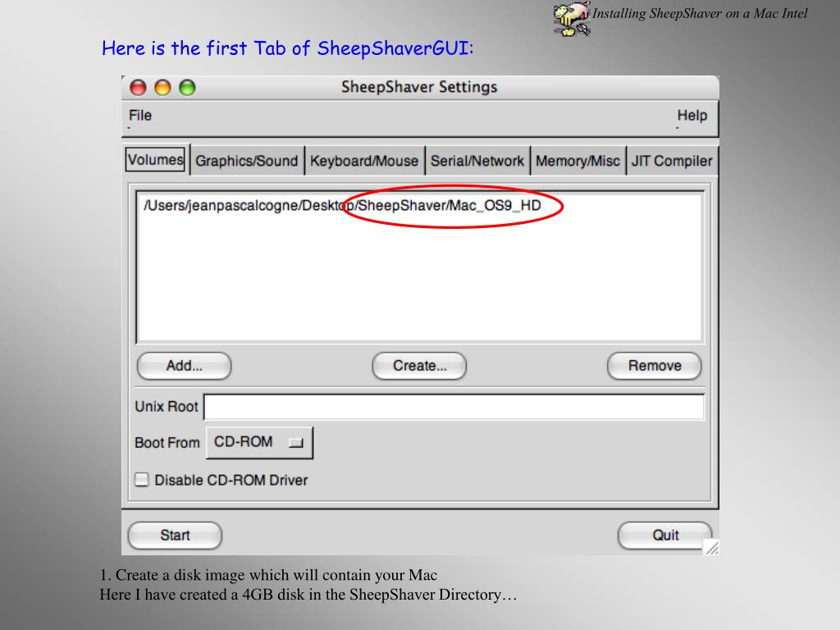Screen dimensions: 840x630
Task: Click the Create... button
Action: click(x=419, y=366)
